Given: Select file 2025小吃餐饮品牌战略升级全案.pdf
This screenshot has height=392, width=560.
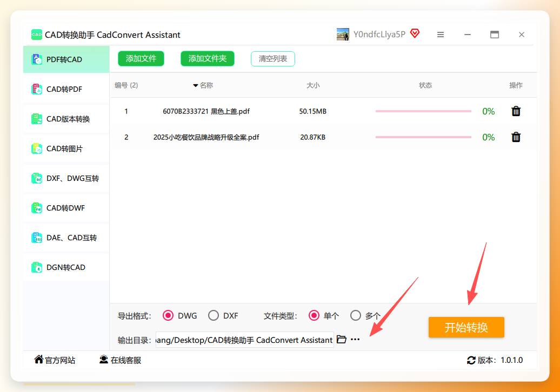Looking at the screenshot, I should click(x=206, y=137).
